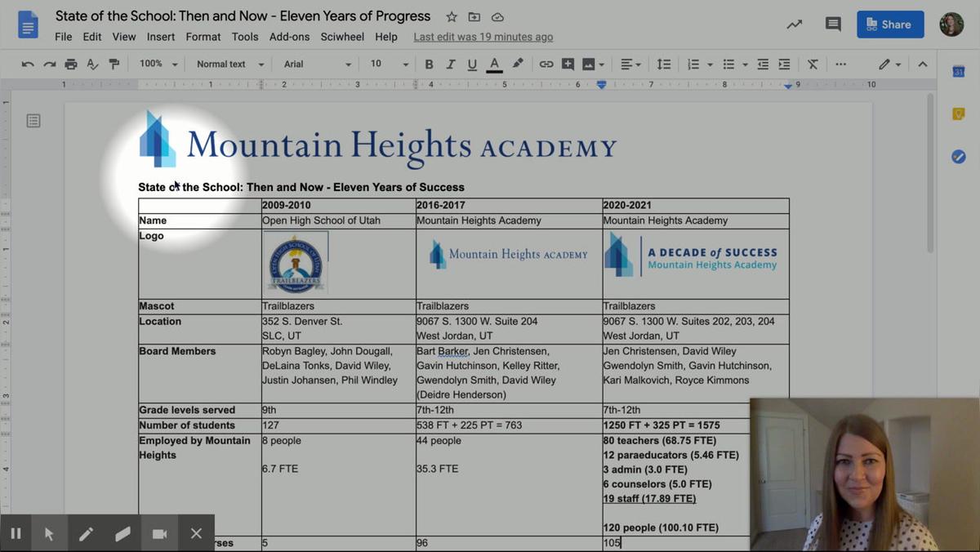Open the Tools menu
The width and height of the screenshot is (980, 552).
[x=245, y=37]
